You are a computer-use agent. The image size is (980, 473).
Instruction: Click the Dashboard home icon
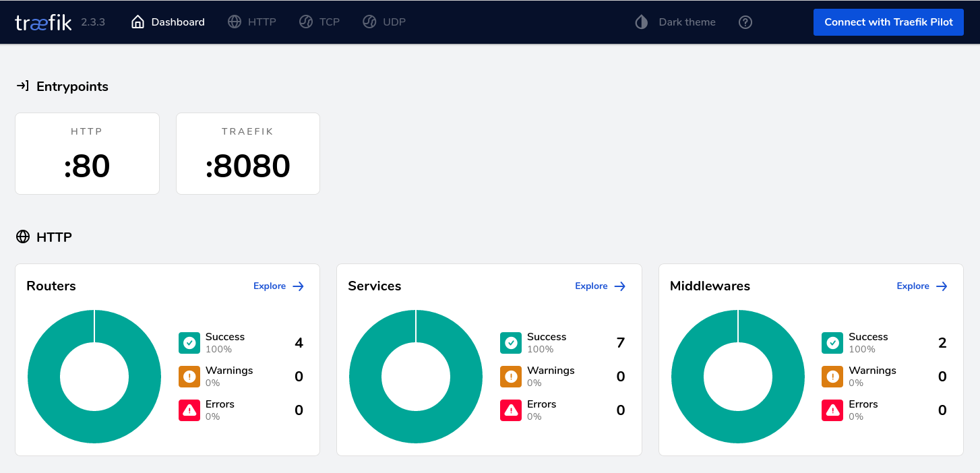[x=137, y=22]
